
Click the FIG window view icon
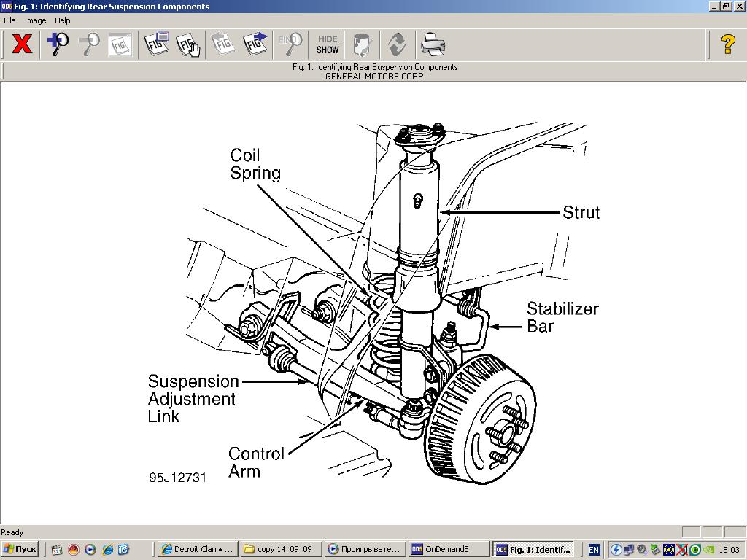coord(156,44)
